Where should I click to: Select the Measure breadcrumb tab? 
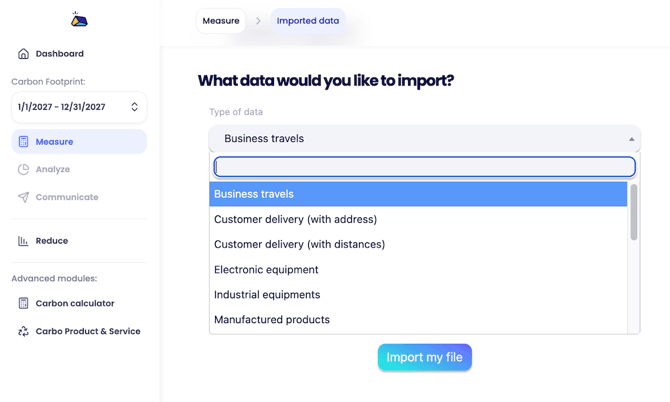(x=221, y=21)
